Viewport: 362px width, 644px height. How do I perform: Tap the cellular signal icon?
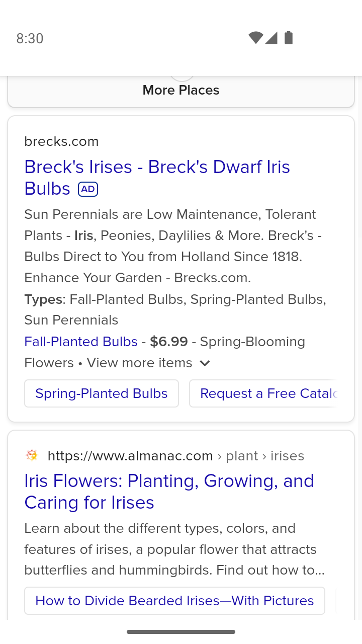pos(271,38)
